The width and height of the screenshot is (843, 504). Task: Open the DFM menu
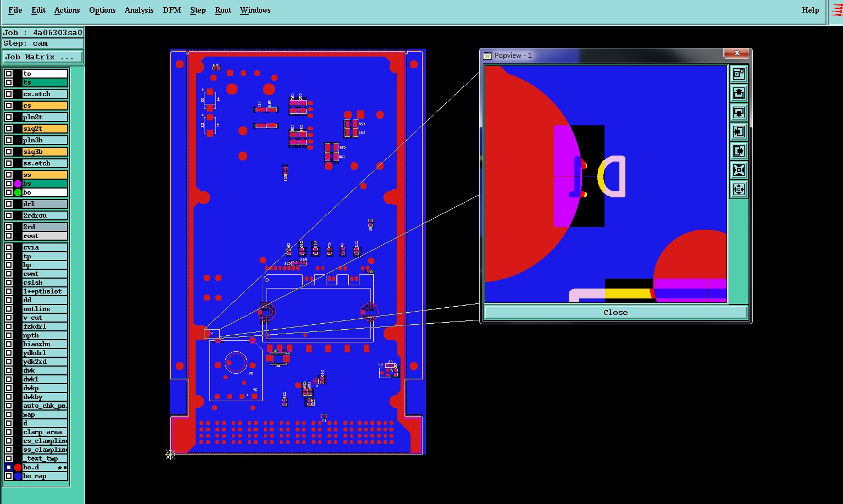tap(172, 10)
